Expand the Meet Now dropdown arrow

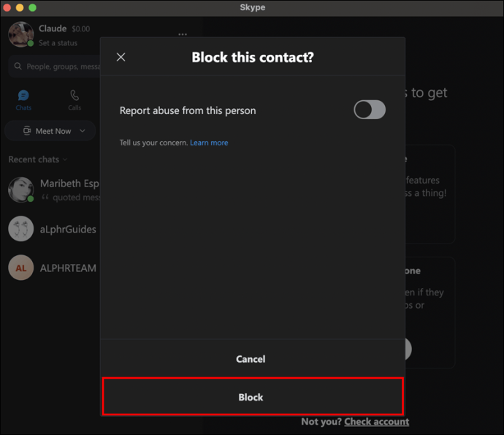83,131
